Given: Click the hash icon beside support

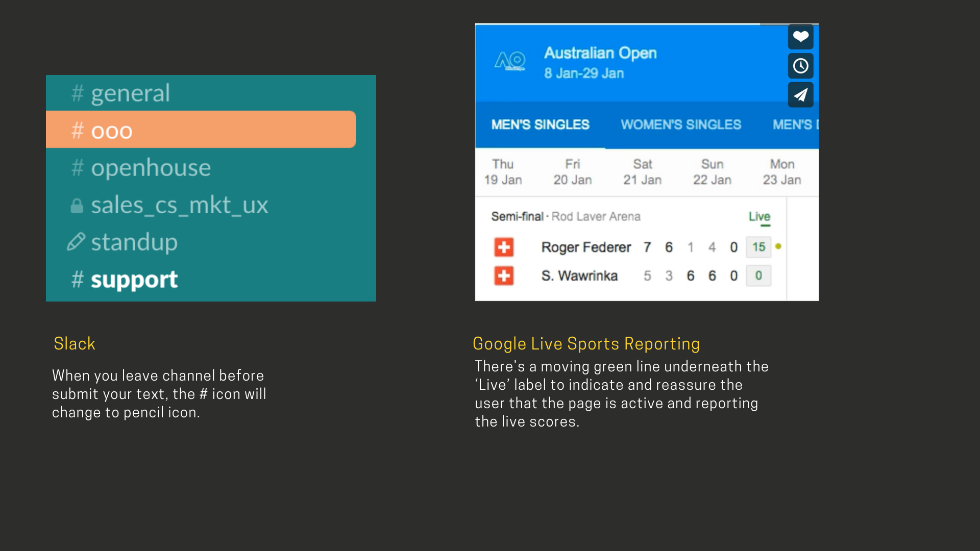Looking at the screenshot, I should (x=78, y=280).
